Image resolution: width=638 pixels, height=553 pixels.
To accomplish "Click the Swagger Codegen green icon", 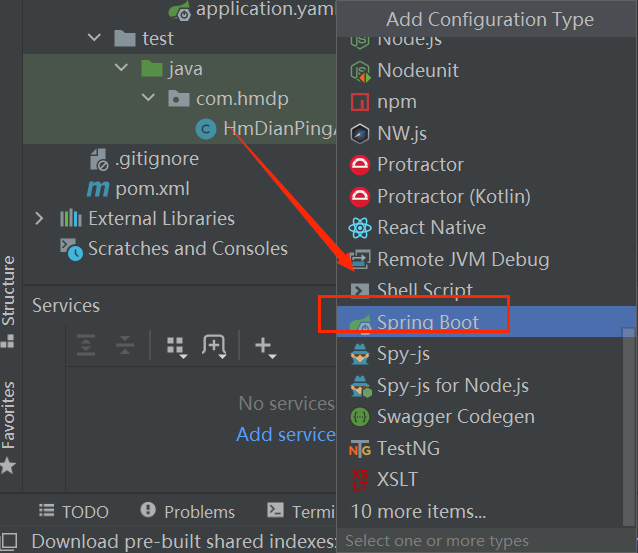I will point(360,417).
